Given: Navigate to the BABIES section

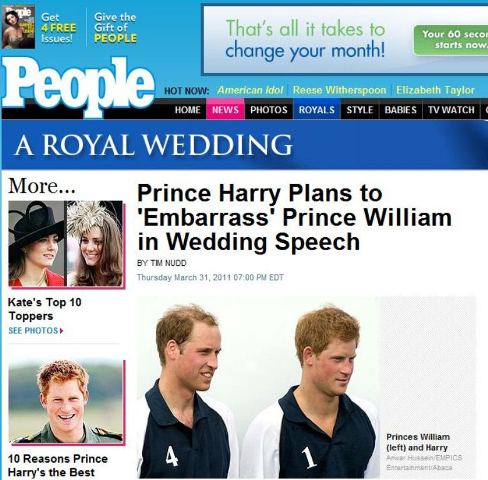Looking at the screenshot, I should click(x=400, y=110).
